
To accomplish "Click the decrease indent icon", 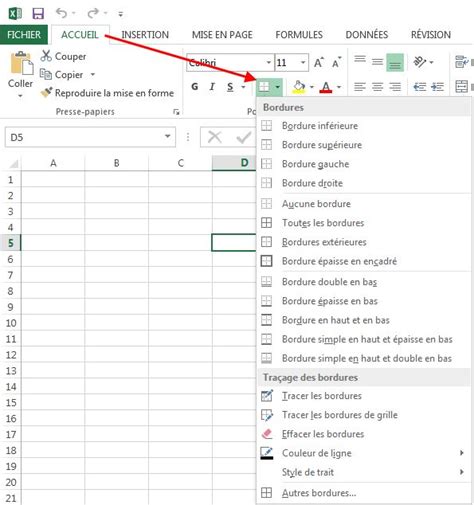I will 420,87.
